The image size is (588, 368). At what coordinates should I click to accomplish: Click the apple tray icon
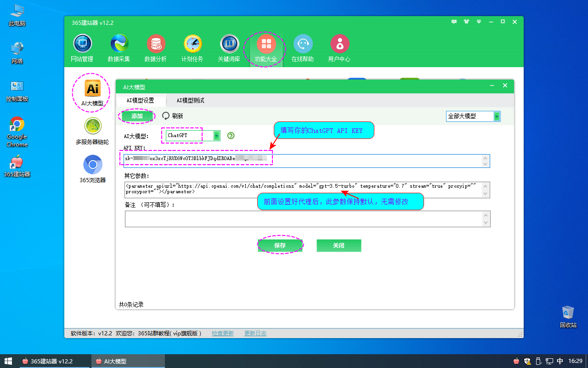pyautogui.click(x=516, y=361)
